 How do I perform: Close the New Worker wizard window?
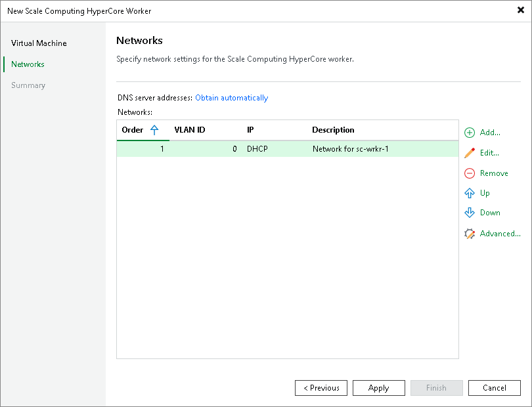coord(521,11)
